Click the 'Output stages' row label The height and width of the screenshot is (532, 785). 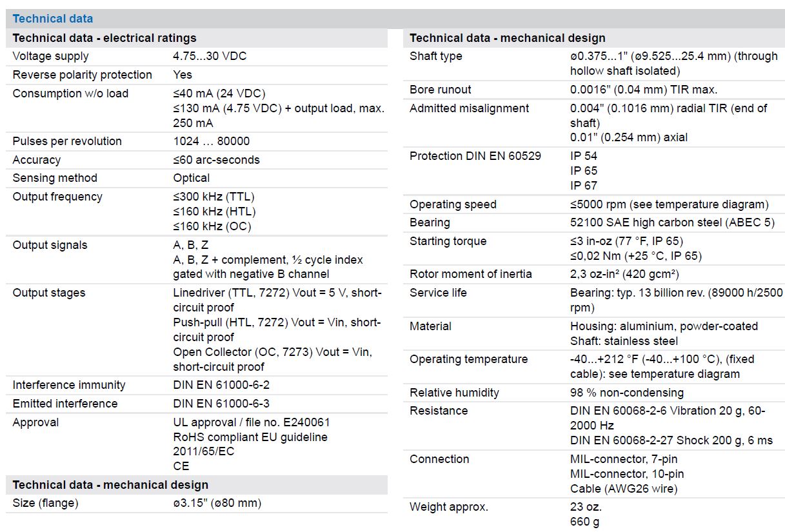(x=49, y=293)
